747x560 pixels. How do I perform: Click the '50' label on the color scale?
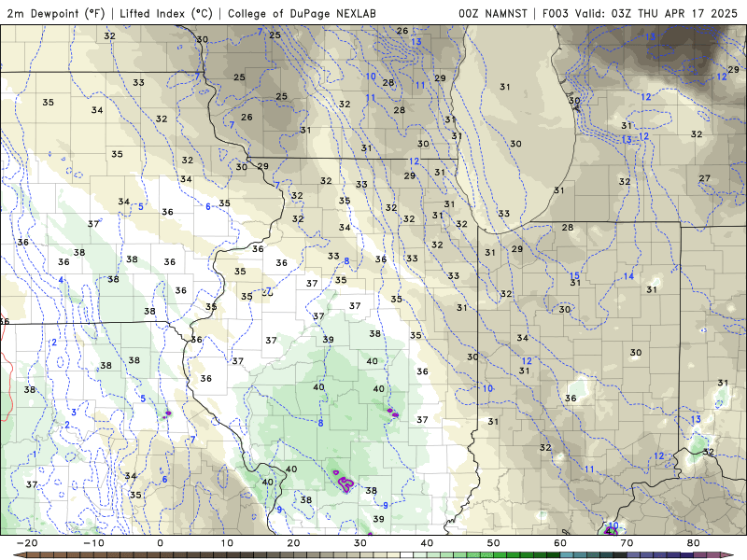coord(494,543)
